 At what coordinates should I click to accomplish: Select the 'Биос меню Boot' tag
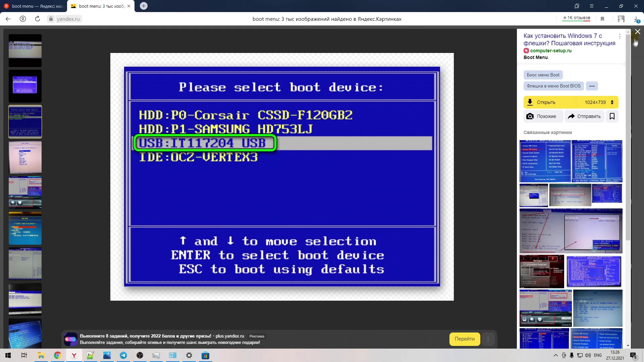(x=543, y=75)
